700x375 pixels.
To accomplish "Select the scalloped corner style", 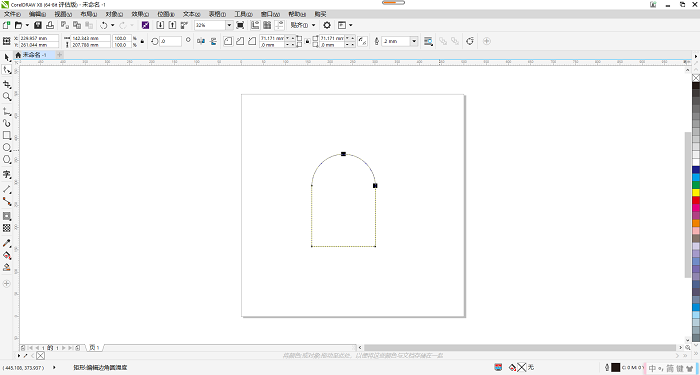I will click(x=240, y=41).
